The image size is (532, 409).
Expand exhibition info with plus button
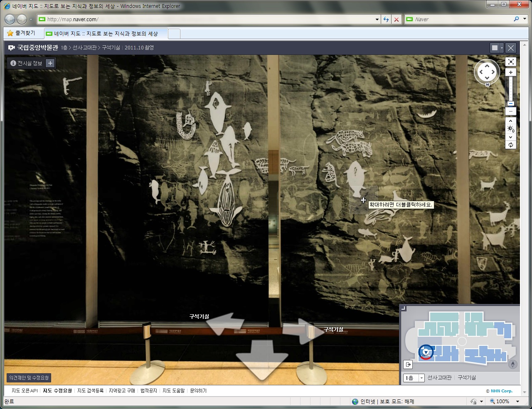[x=50, y=63]
